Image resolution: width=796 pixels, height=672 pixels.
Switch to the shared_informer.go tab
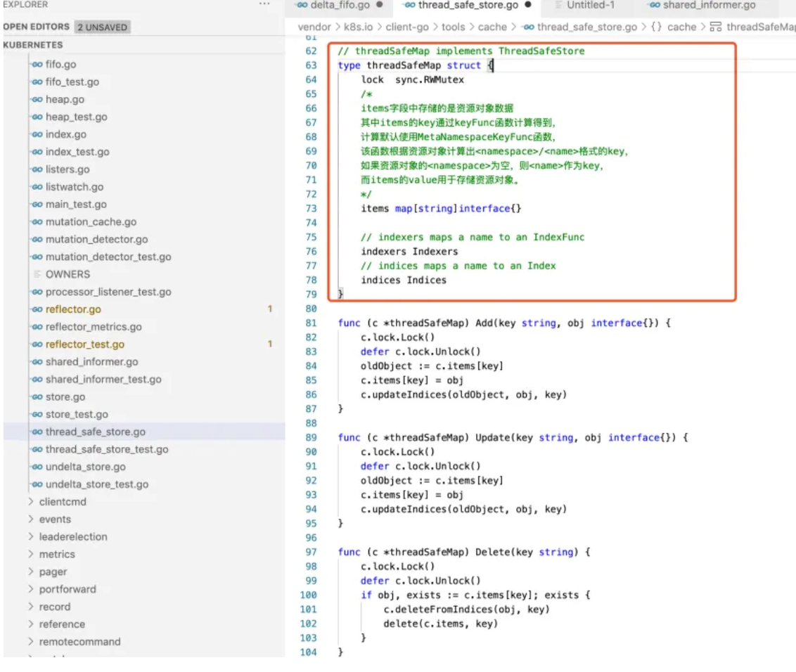tap(708, 5)
